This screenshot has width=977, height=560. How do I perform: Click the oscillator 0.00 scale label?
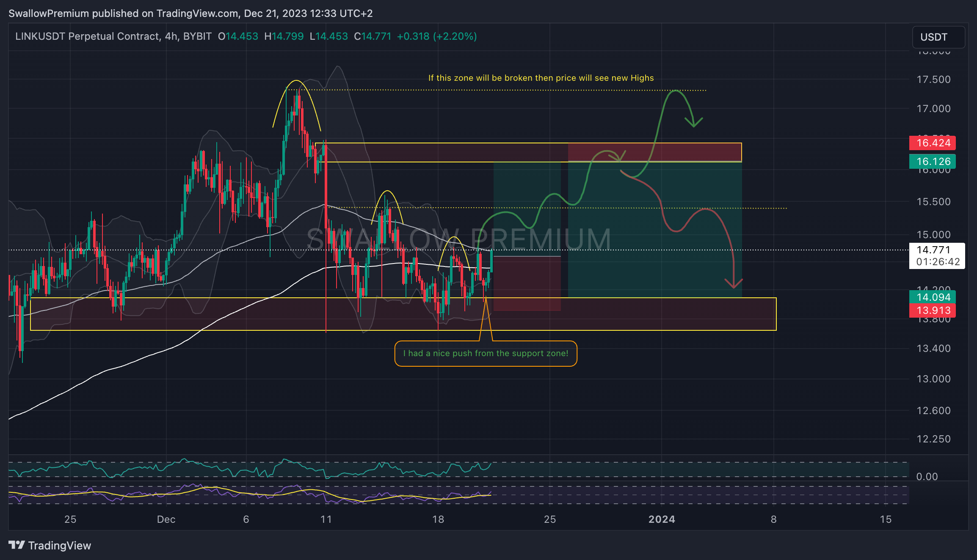coord(927,477)
